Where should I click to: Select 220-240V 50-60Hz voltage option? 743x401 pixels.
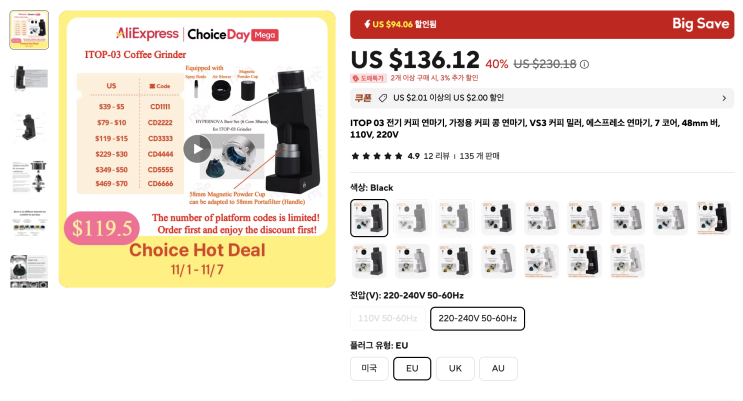[x=477, y=319]
